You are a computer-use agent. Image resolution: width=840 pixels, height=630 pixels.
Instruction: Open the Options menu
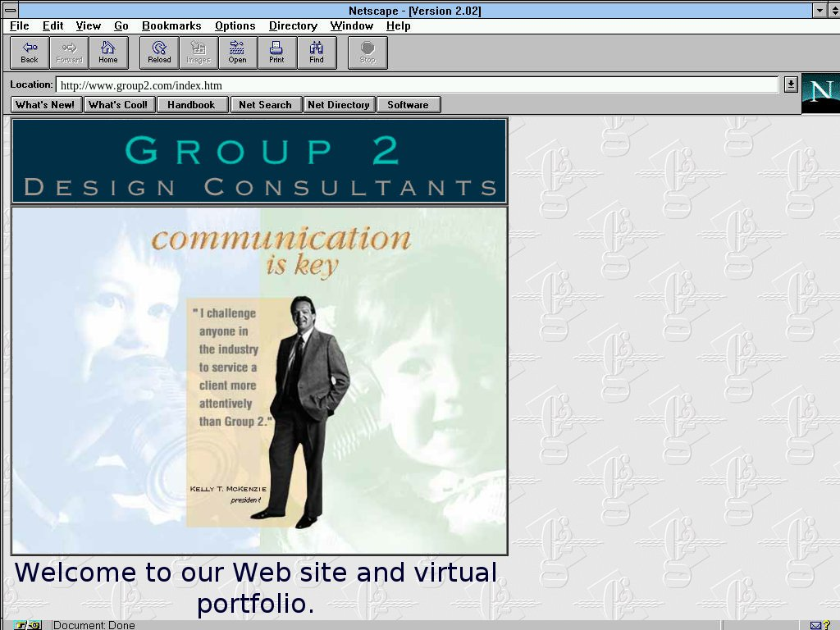tap(235, 26)
